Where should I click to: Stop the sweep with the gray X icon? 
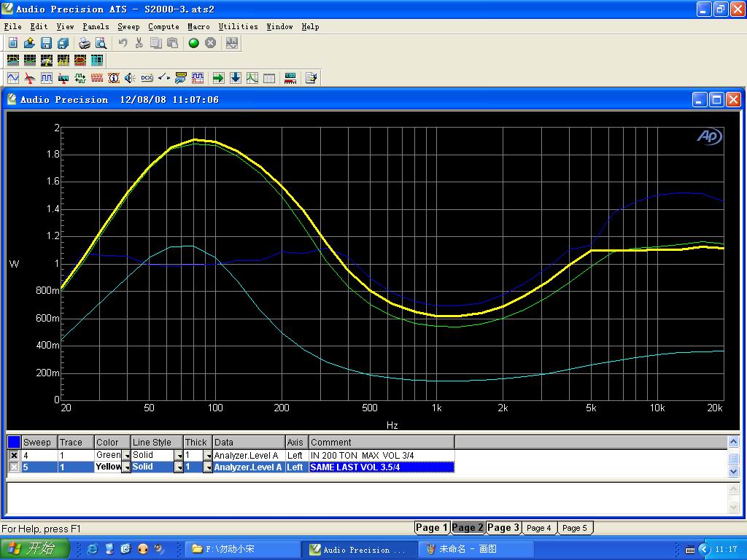point(210,43)
